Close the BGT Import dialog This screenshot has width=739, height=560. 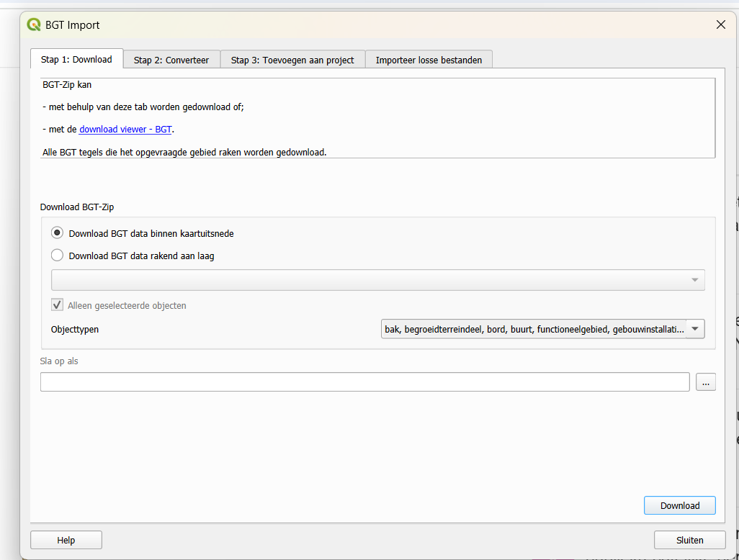(720, 24)
